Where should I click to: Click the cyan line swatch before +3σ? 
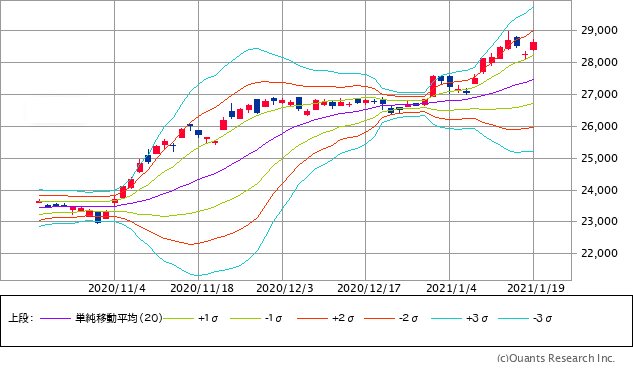coord(446,319)
